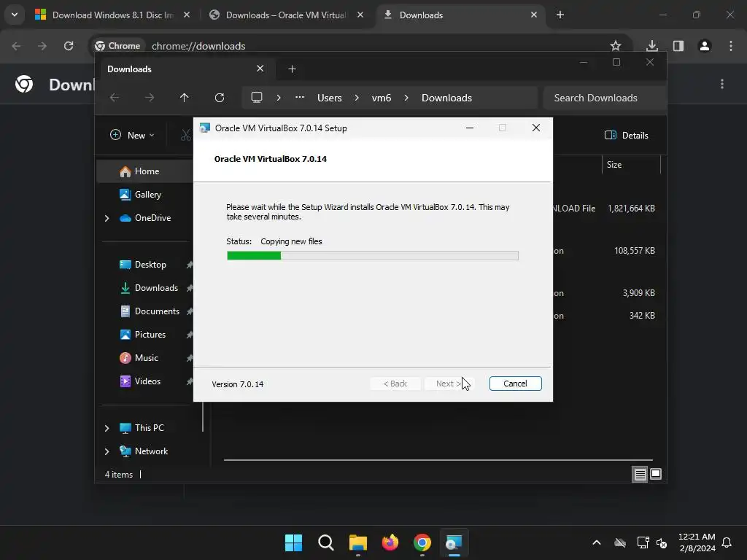Expand chevron after vm6 in breadcrumb
The image size is (747, 560).
click(406, 98)
